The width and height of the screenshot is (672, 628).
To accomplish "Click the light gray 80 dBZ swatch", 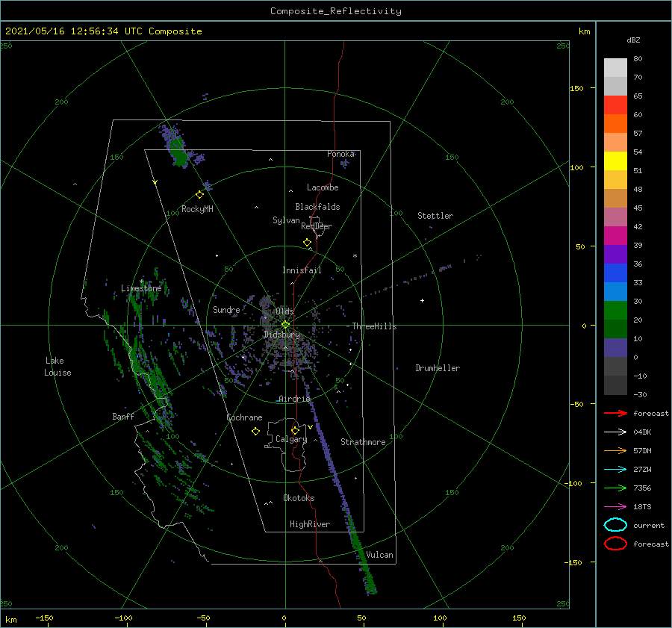I will (615, 68).
